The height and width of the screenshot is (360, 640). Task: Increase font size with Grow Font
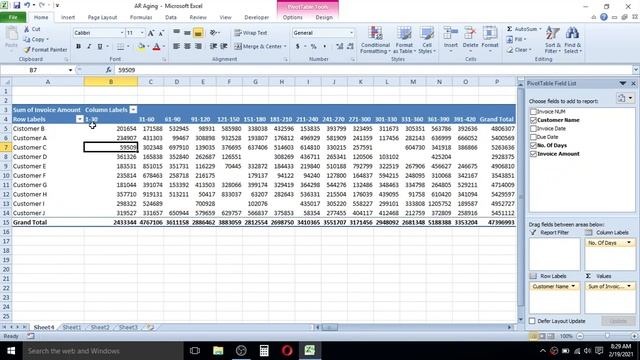click(x=151, y=33)
